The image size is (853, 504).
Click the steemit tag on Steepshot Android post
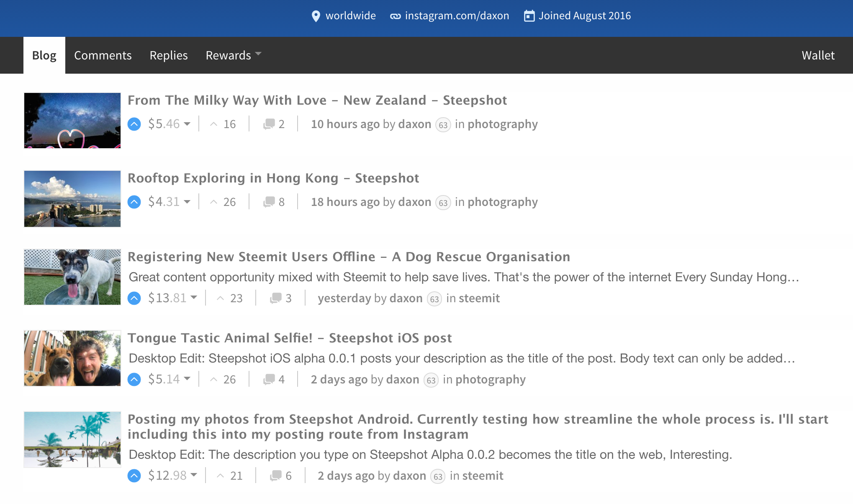pyautogui.click(x=483, y=476)
